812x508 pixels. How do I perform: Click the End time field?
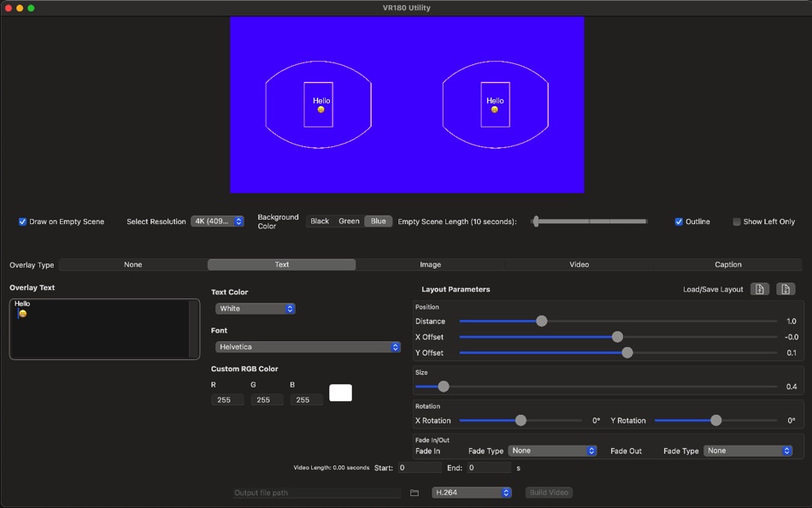tap(490, 468)
